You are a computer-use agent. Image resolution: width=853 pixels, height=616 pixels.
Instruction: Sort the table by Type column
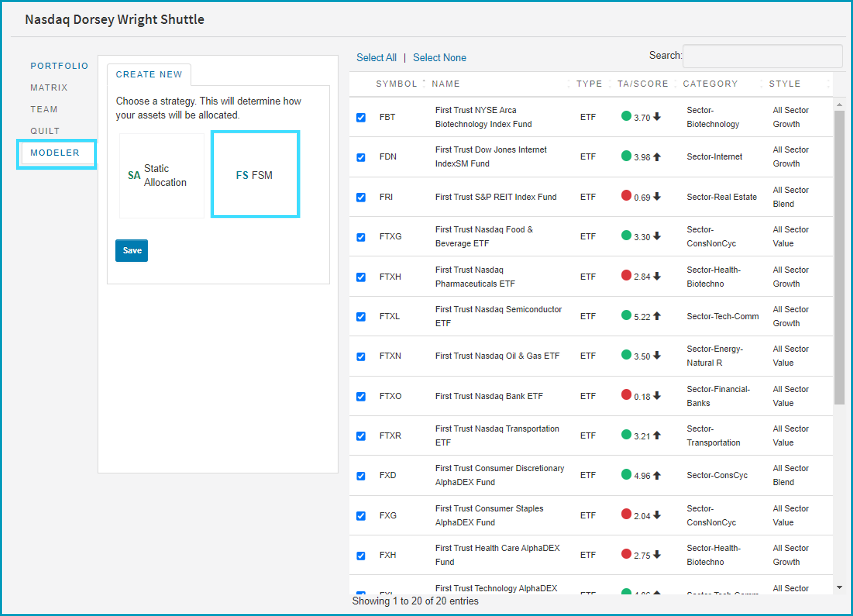[589, 84]
